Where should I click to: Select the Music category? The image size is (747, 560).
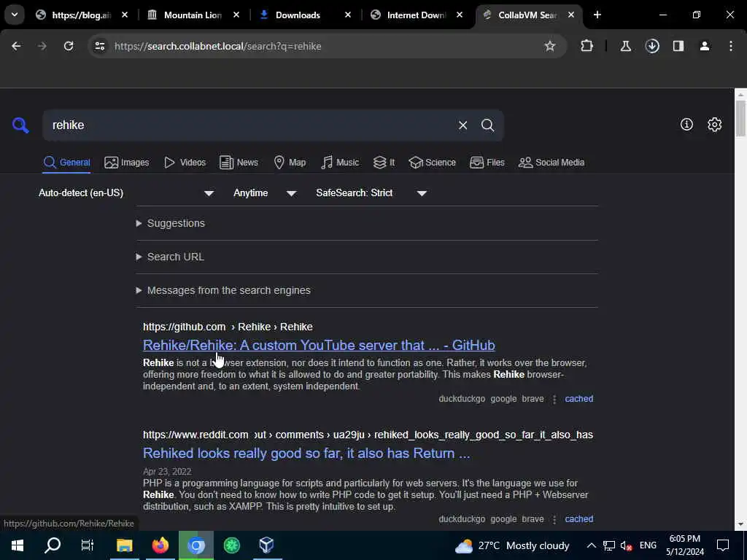[x=340, y=163]
